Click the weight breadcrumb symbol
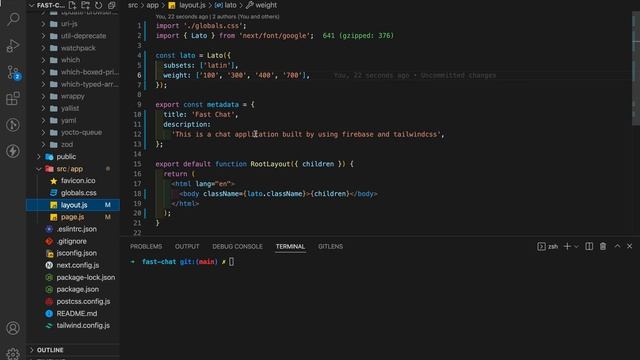Screen dimensions: 640x360 point(261,5)
